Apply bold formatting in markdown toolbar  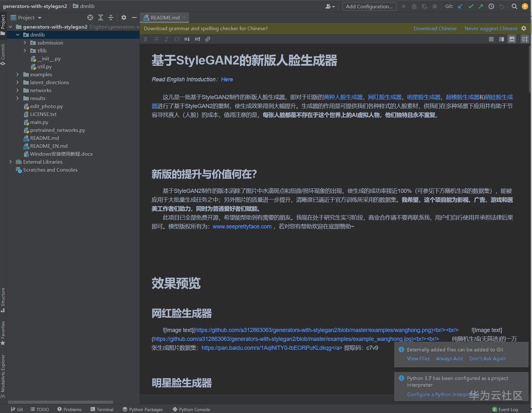[146, 39]
